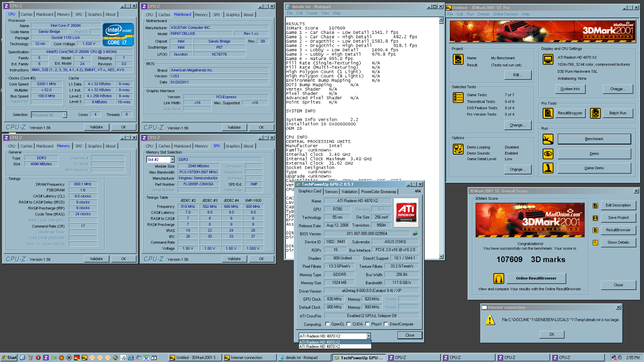Click the Notepad title bar icon of details.txt
This screenshot has height=362, width=644.
[x=288, y=6]
